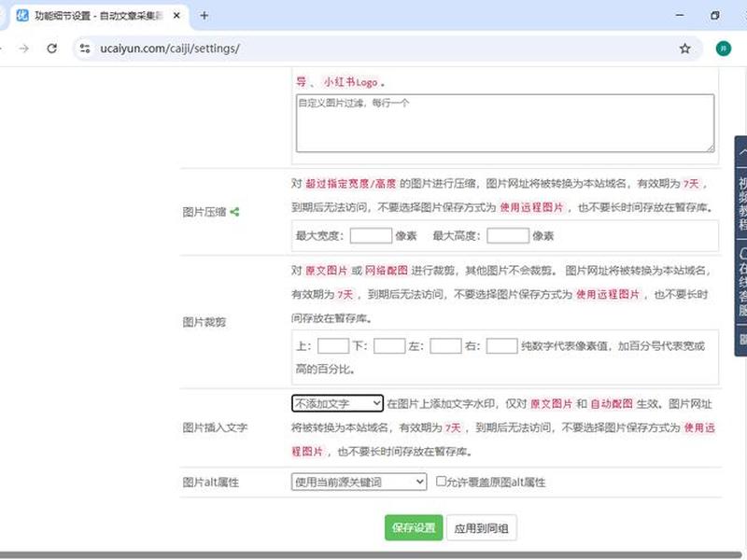Click the 自定义图片过滤 textarea
Screen dimensions: 747x560
505,123
